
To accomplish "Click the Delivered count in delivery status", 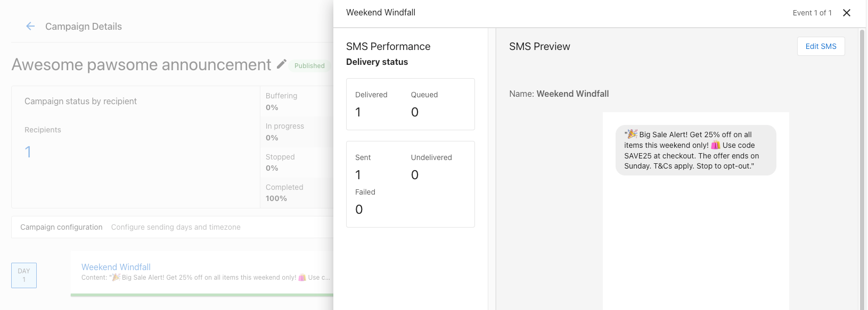I will point(358,112).
